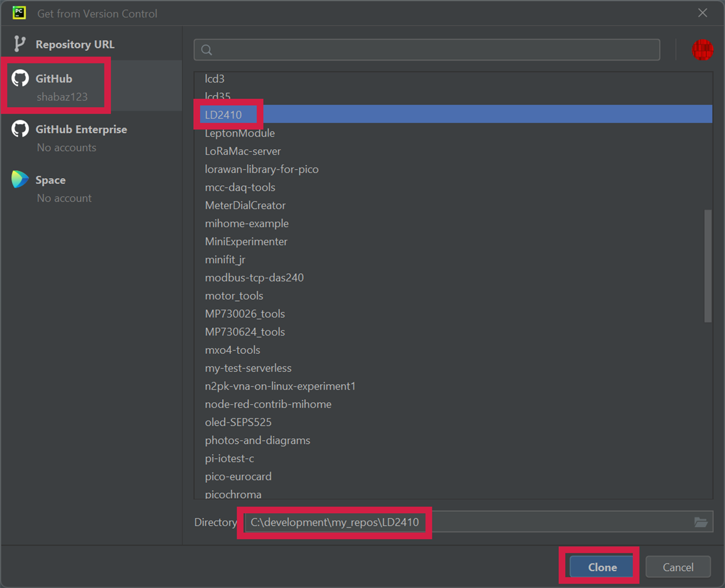This screenshot has height=588, width=725.
Task: Click the Cancel button
Action: pyautogui.click(x=678, y=567)
